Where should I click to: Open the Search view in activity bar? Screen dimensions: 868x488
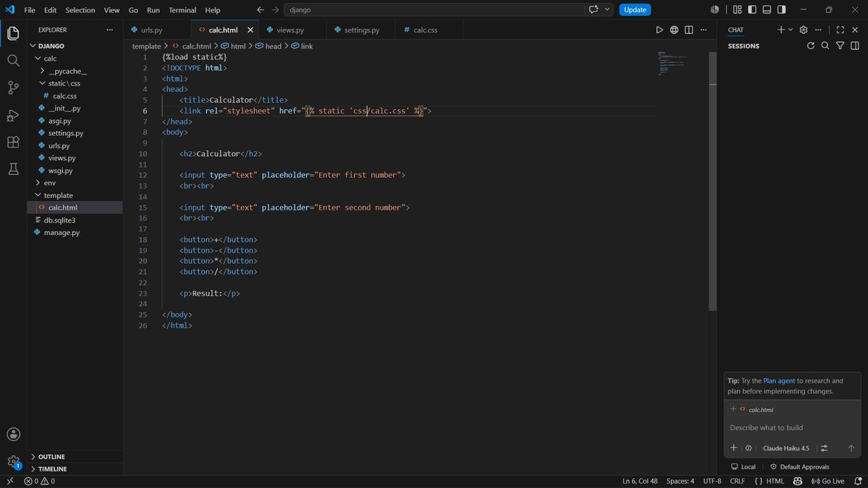coord(13,61)
